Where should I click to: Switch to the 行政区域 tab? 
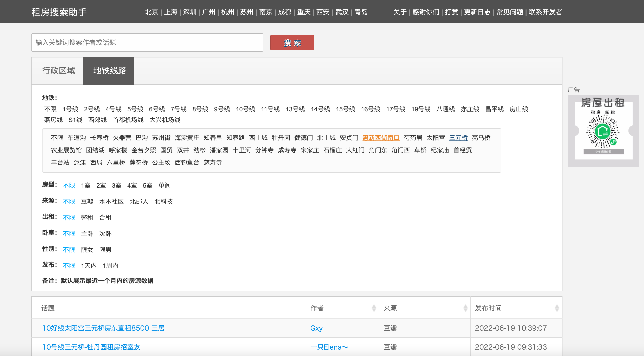tap(58, 71)
